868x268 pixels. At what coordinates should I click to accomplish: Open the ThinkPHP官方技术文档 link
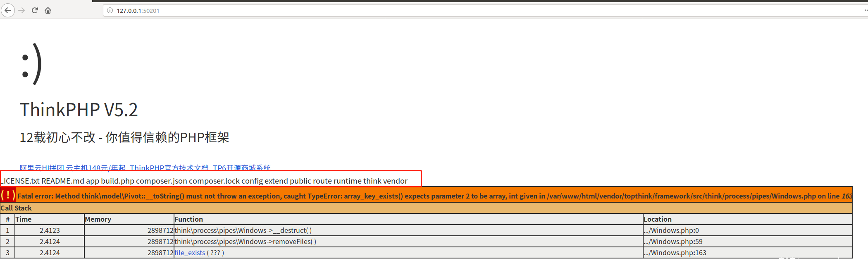(169, 168)
